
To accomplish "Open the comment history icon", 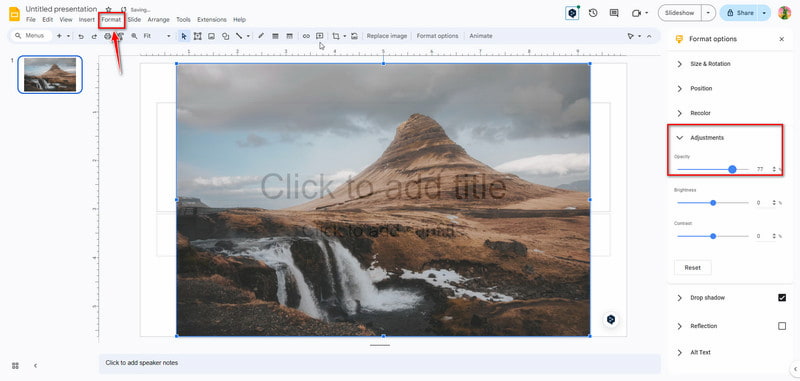I will pos(614,13).
